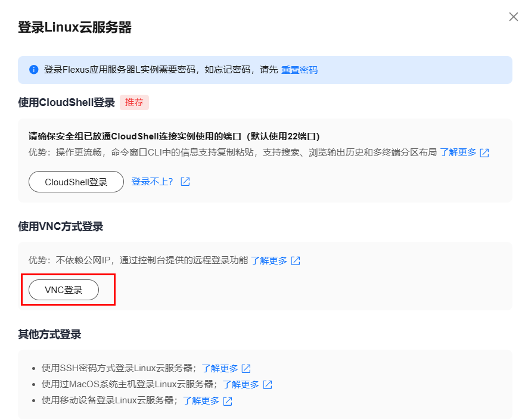Open the 登录不上? help link
Viewport: 519px width, 420px height.
pos(152,181)
